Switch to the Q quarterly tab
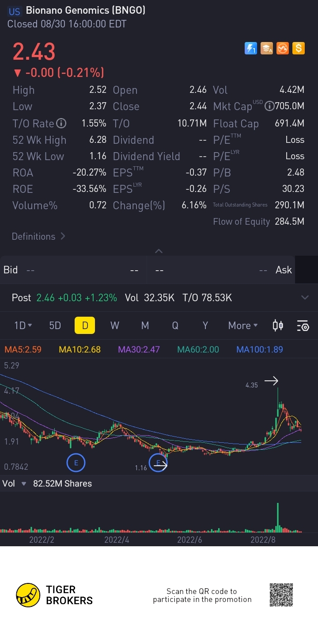Image resolution: width=318 pixels, height=644 pixels. click(175, 326)
